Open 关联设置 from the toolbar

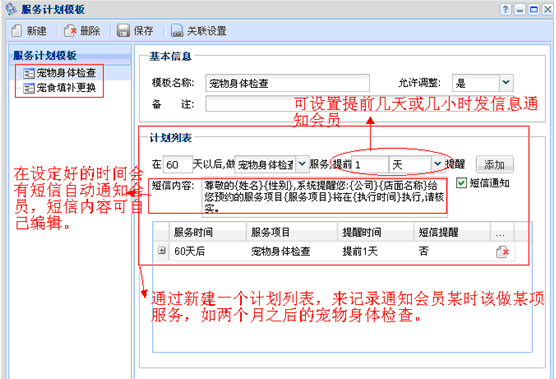pyautogui.click(x=199, y=31)
